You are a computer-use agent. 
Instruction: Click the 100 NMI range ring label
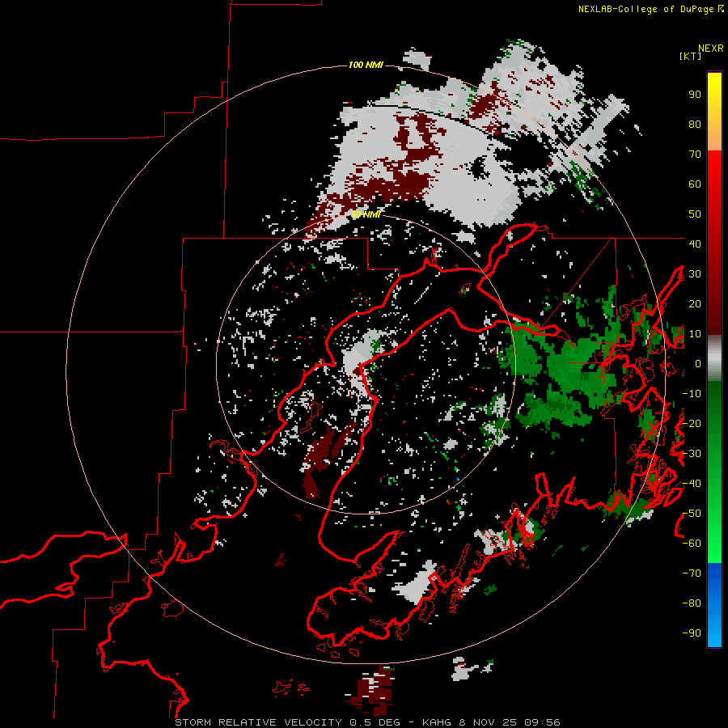pyautogui.click(x=366, y=65)
